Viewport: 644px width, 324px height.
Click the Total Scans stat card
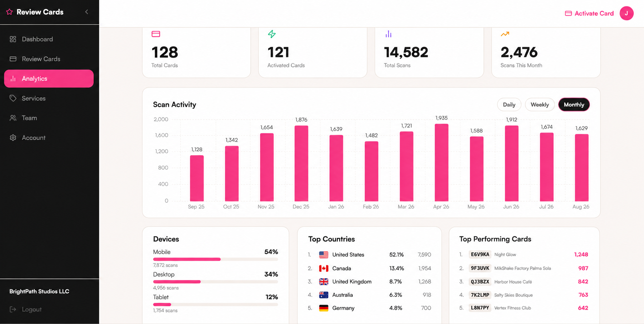coord(429,52)
